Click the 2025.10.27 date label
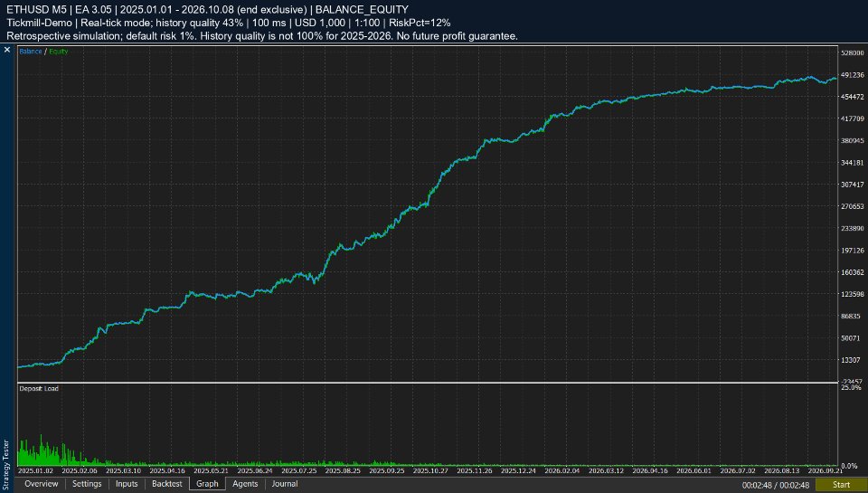The height and width of the screenshot is (493, 868). click(430, 471)
